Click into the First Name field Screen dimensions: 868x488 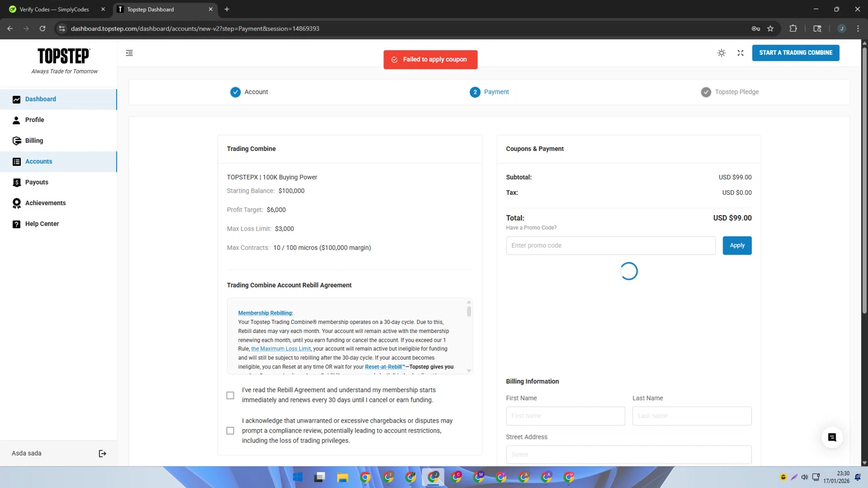(565, 416)
